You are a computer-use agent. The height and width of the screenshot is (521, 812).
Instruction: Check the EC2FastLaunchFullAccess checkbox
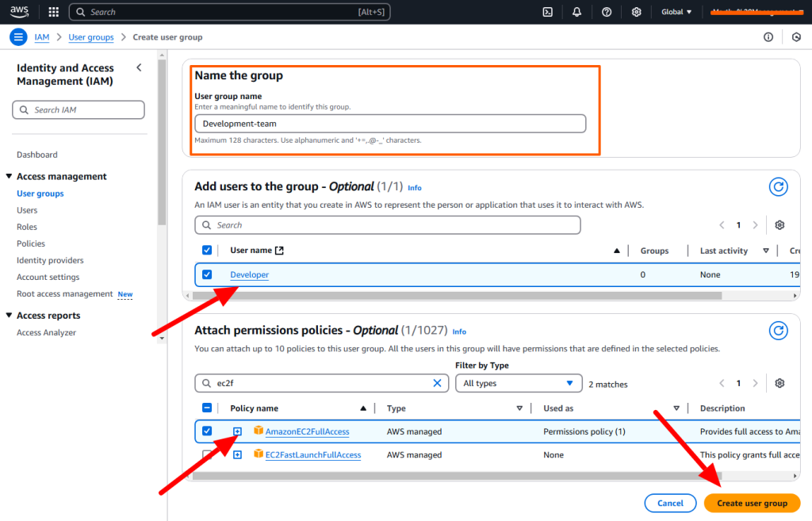pyautogui.click(x=207, y=454)
